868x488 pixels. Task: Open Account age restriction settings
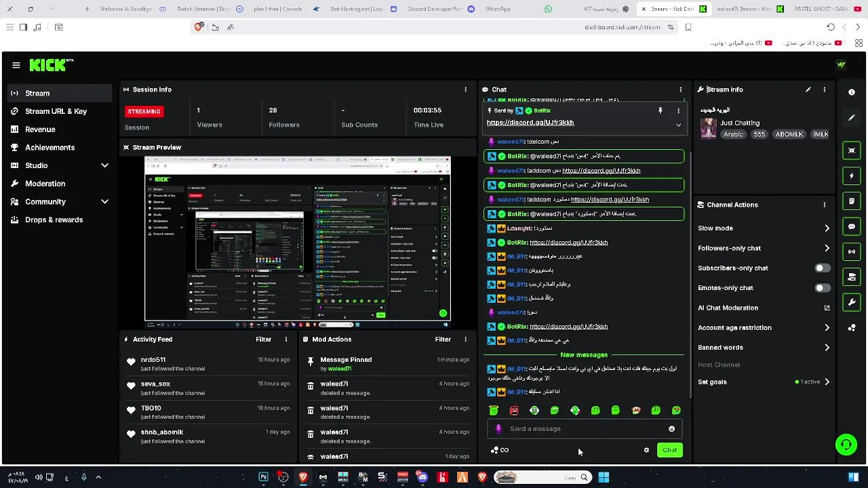764,328
